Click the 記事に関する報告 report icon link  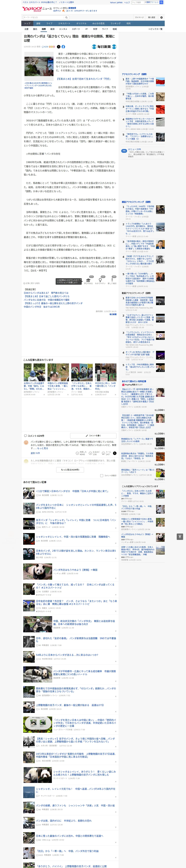point(31,283)
